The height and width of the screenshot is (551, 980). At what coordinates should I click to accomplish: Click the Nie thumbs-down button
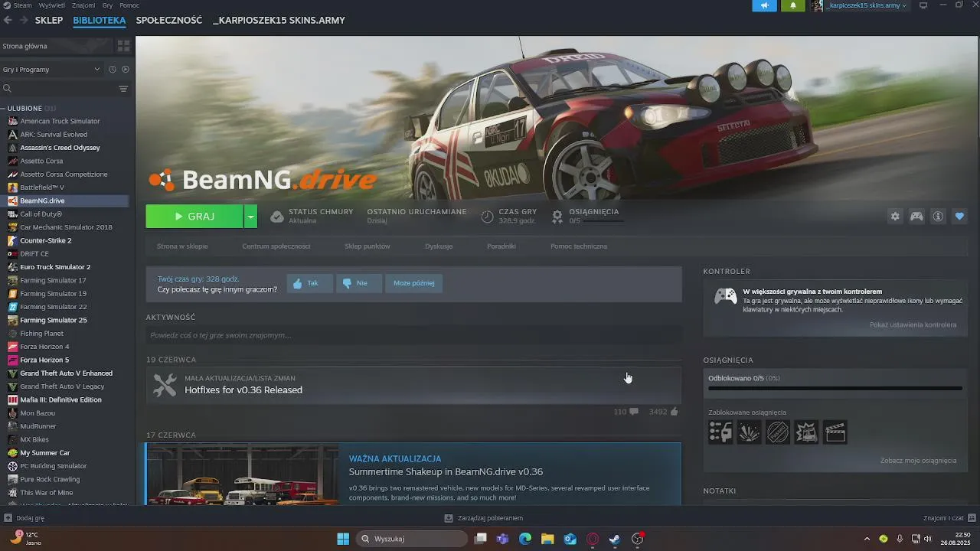point(358,283)
